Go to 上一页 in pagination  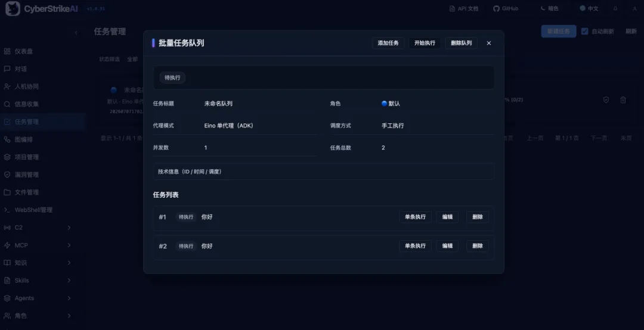click(535, 138)
